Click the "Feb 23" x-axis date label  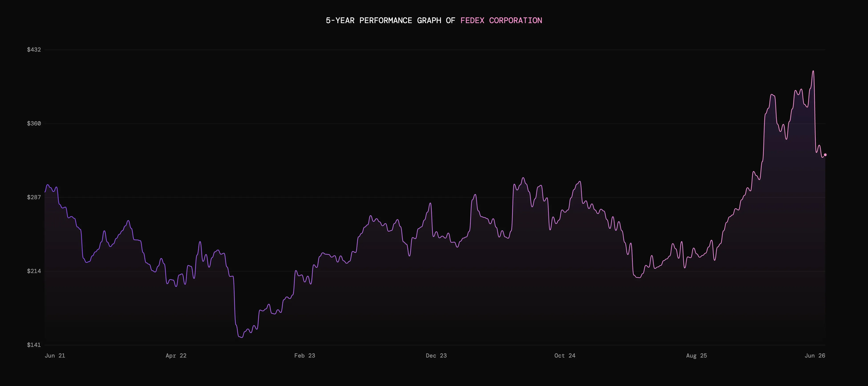pyautogui.click(x=305, y=356)
